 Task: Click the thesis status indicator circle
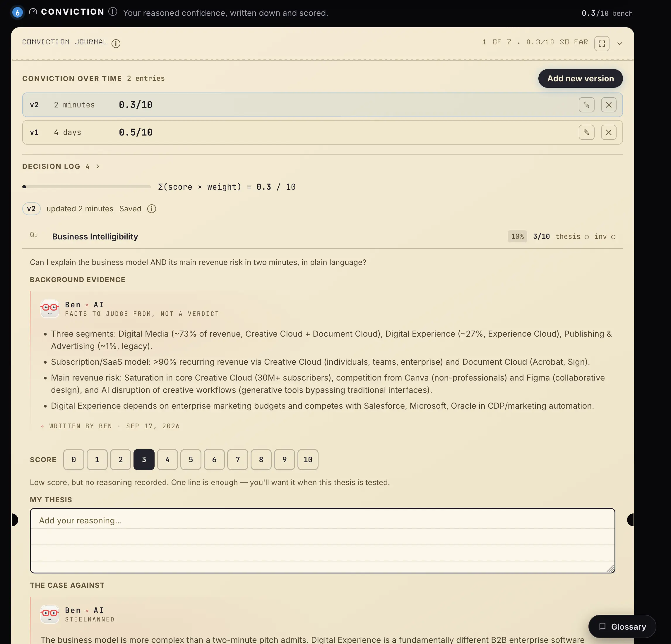[x=587, y=237]
